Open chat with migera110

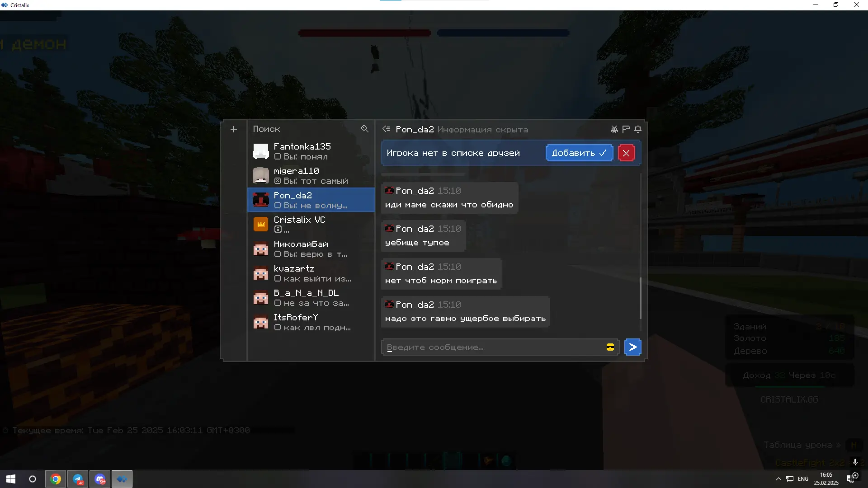tap(311, 175)
